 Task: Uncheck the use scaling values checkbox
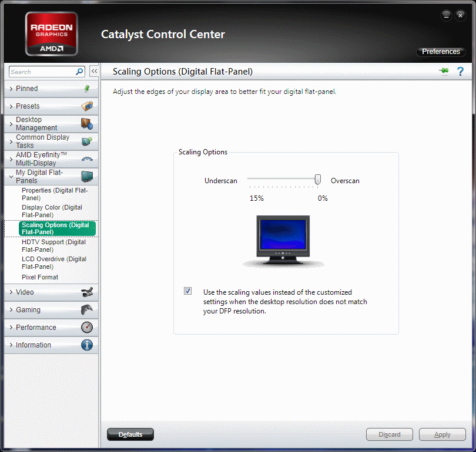187,291
